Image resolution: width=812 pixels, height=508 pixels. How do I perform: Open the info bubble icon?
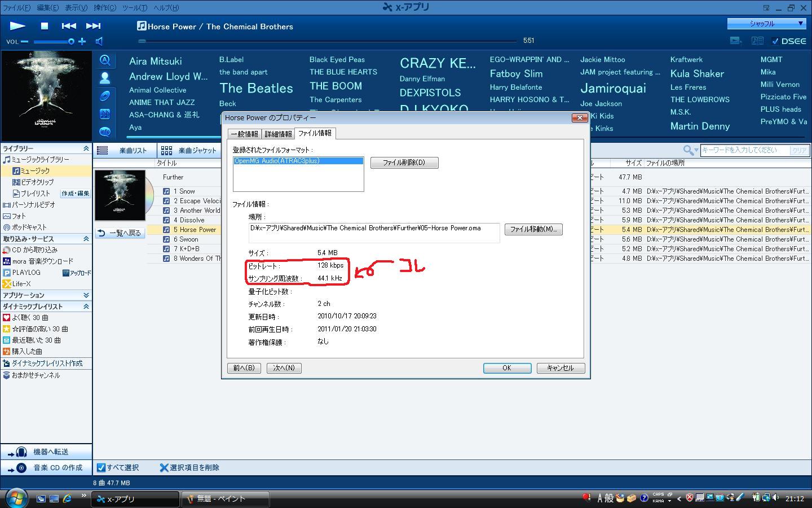point(105,132)
